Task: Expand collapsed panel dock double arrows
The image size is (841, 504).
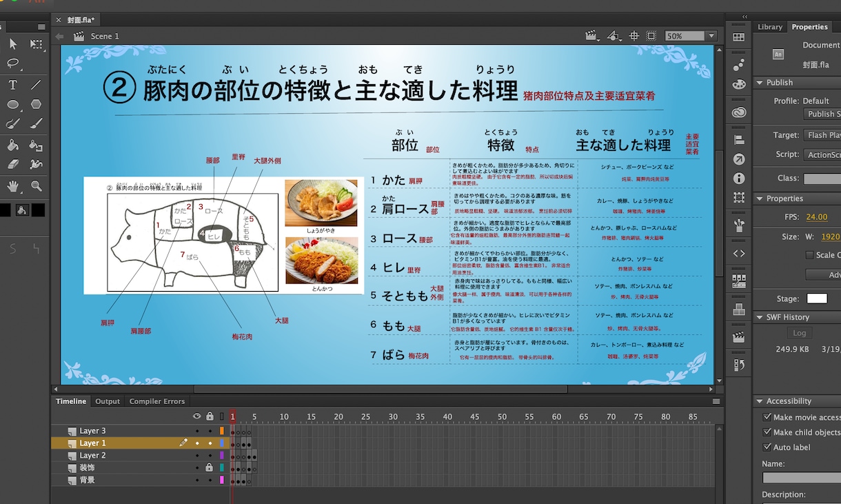Action: 744,17
